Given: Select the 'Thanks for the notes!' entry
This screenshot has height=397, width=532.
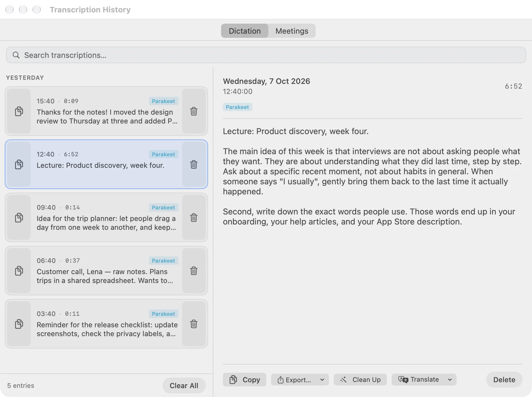Looking at the screenshot, I should pos(106,111).
